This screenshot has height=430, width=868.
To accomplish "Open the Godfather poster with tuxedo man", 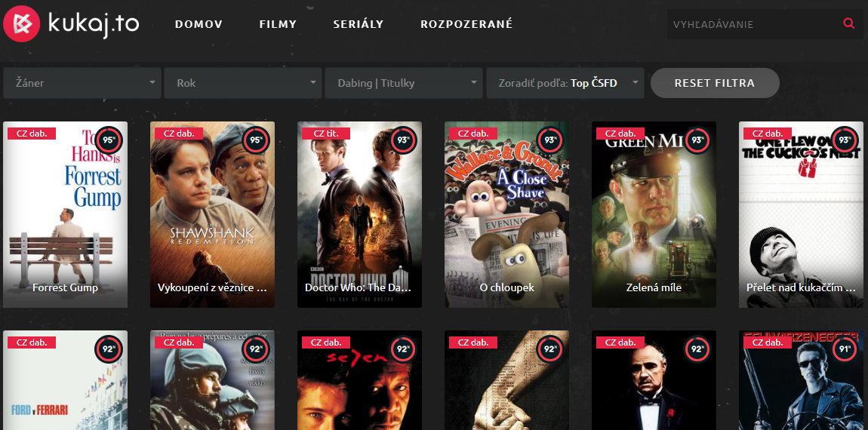I will 654,381.
